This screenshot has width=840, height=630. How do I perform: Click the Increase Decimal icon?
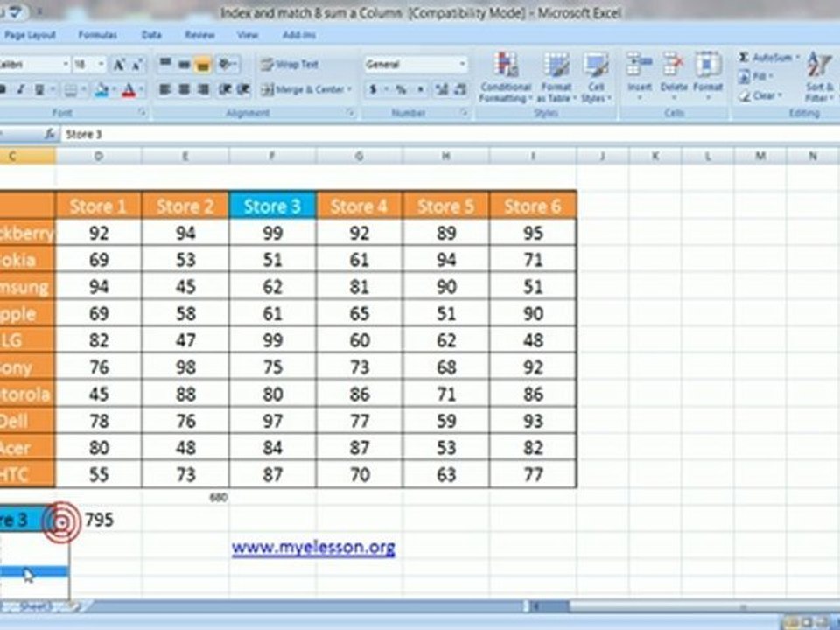click(x=441, y=89)
